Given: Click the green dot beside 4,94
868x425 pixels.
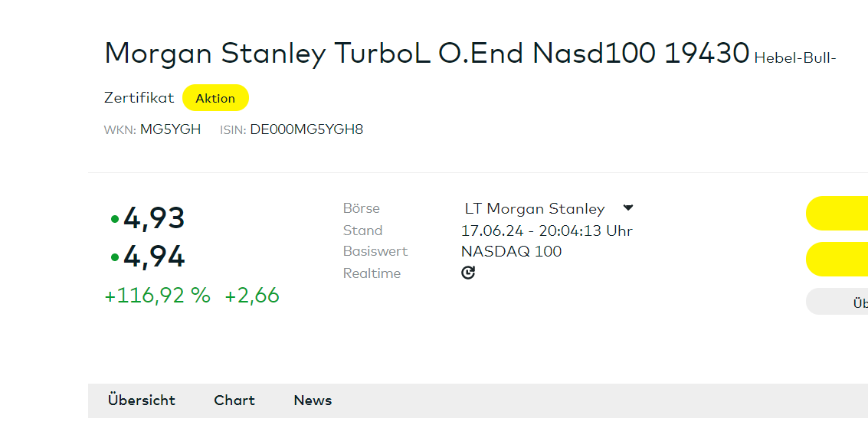Looking at the screenshot, I should click(x=115, y=257).
